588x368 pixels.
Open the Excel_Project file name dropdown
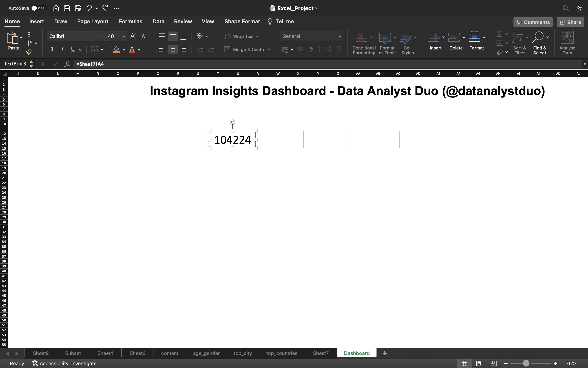click(x=317, y=8)
